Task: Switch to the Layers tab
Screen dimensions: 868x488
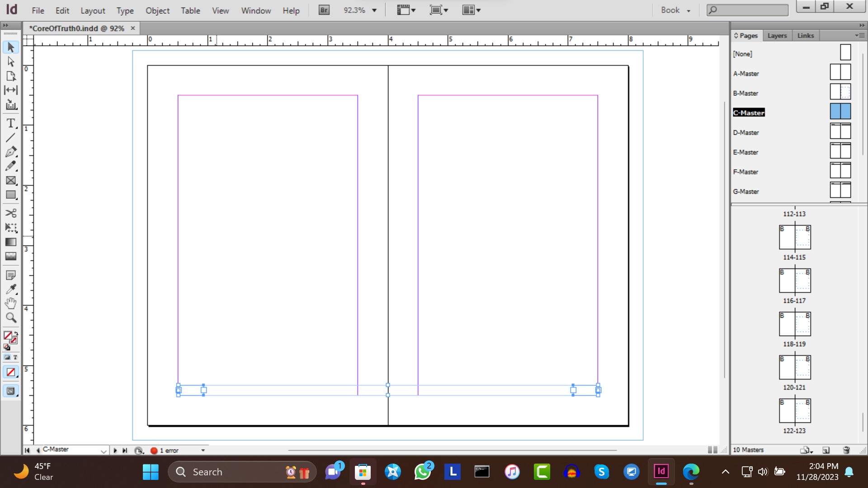Action: 777,35
